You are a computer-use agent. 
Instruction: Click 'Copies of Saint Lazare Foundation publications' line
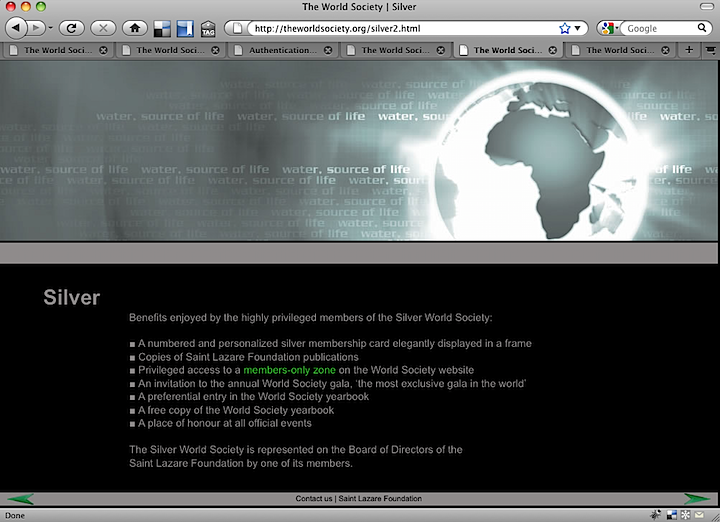point(248,357)
